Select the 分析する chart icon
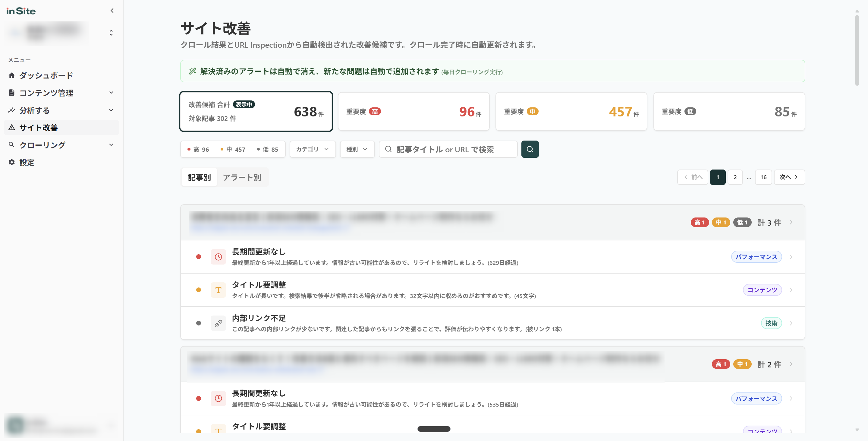The height and width of the screenshot is (441, 868). pos(12,110)
